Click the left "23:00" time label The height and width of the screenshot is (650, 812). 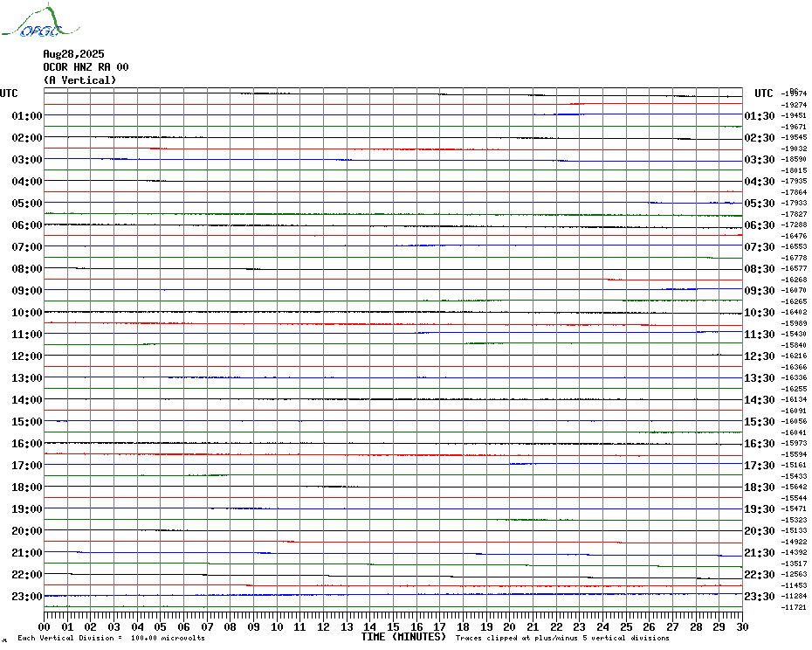tap(27, 597)
